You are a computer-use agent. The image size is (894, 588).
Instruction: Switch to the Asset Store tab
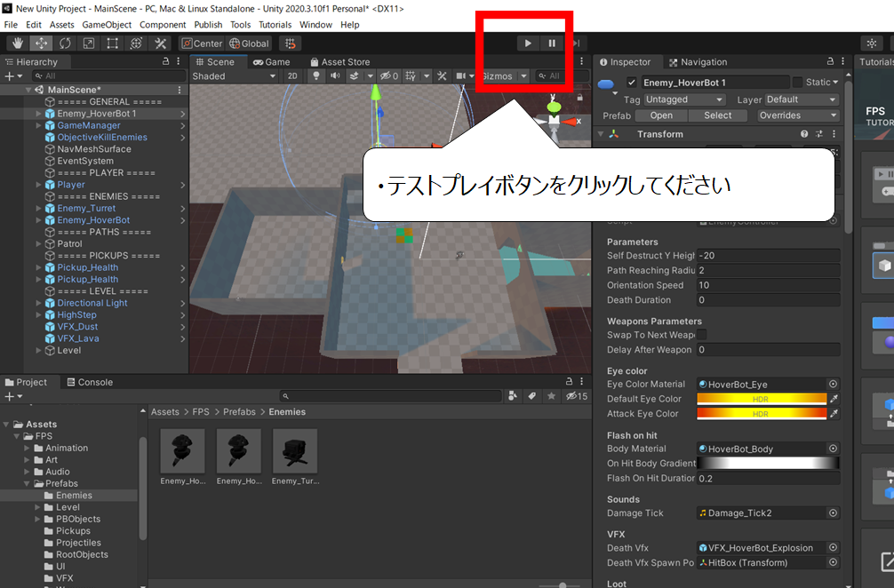(340, 62)
